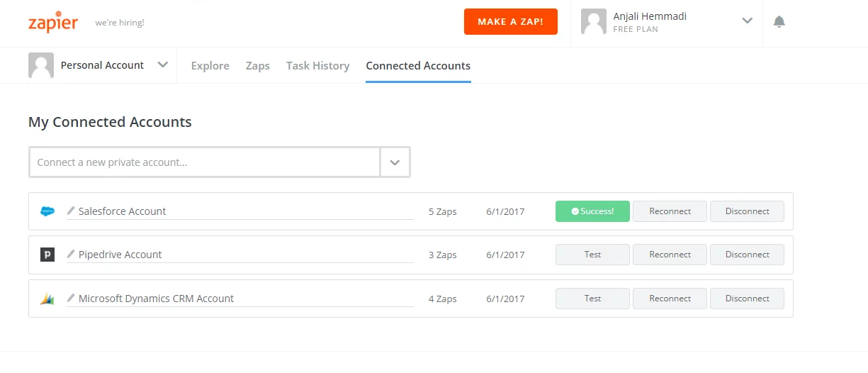This screenshot has height=373, width=868.
Task: Disconnect the Pipedrive Account
Action: (747, 255)
